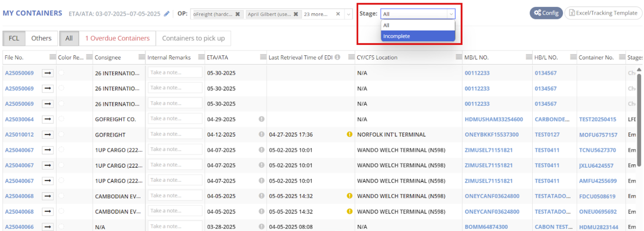Viewport: 644px width, 231px height.
Task: Download the Excel/Tracking Template
Action: point(603,13)
